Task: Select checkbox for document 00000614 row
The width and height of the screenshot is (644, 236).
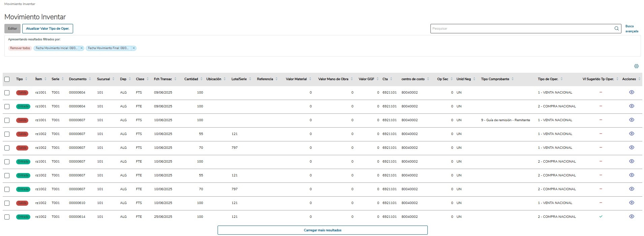Action: [7, 217]
